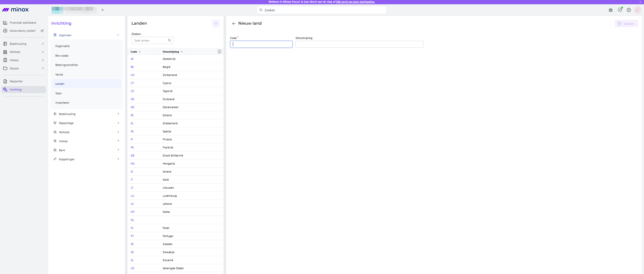Open Accountancy cockpit
Screen dimensions: 644x274
coord(23,31)
